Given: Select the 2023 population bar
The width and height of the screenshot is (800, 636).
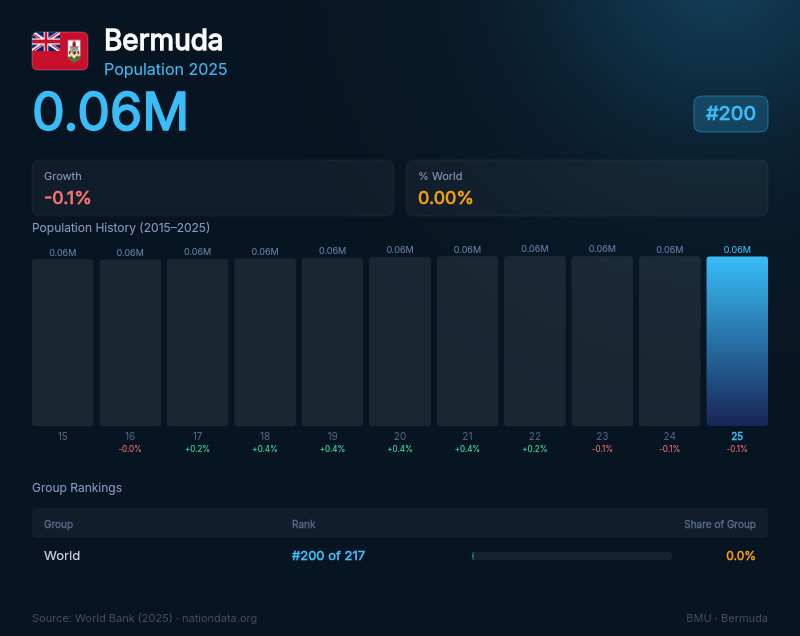Looking at the screenshot, I should click(x=602, y=341).
